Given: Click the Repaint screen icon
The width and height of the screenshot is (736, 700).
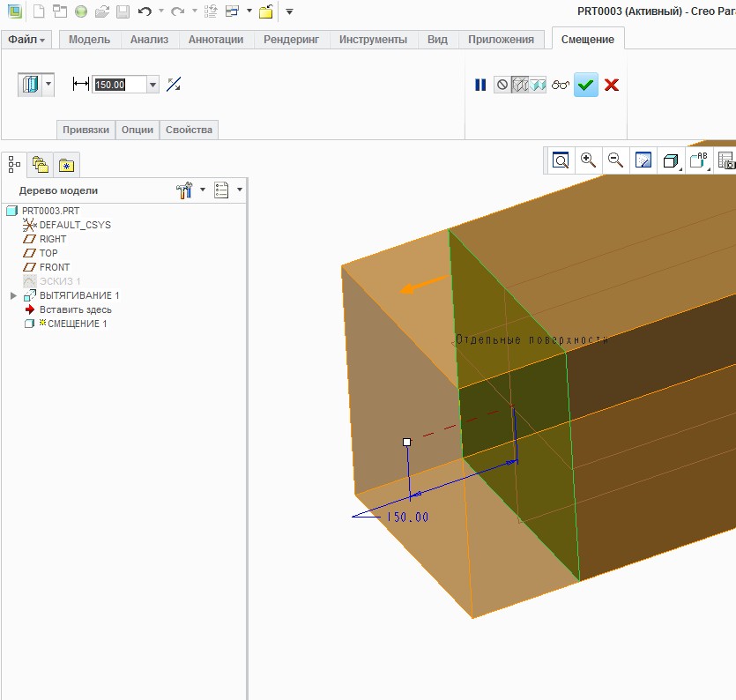Looking at the screenshot, I should tap(643, 160).
